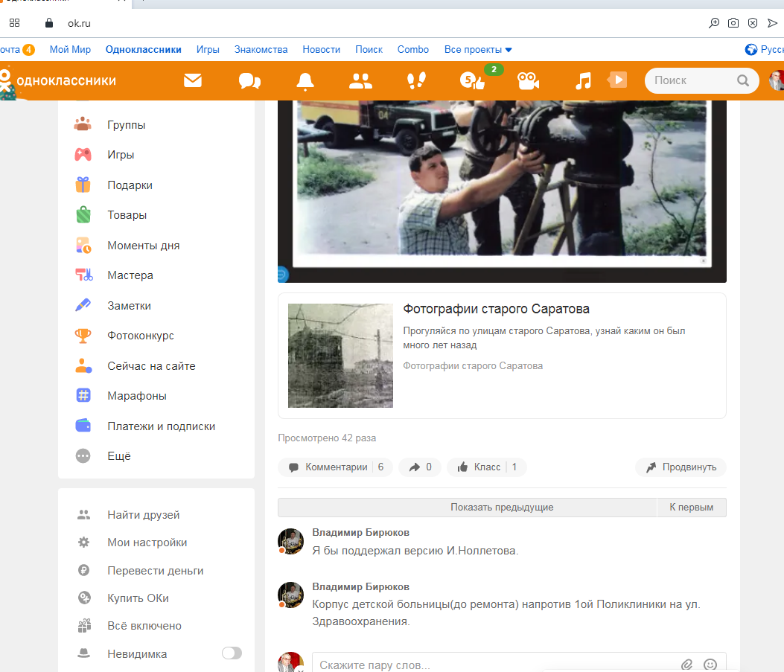Open Мои настройки
This screenshot has height=672, width=784.
pyautogui.click(x=147, y=543)
